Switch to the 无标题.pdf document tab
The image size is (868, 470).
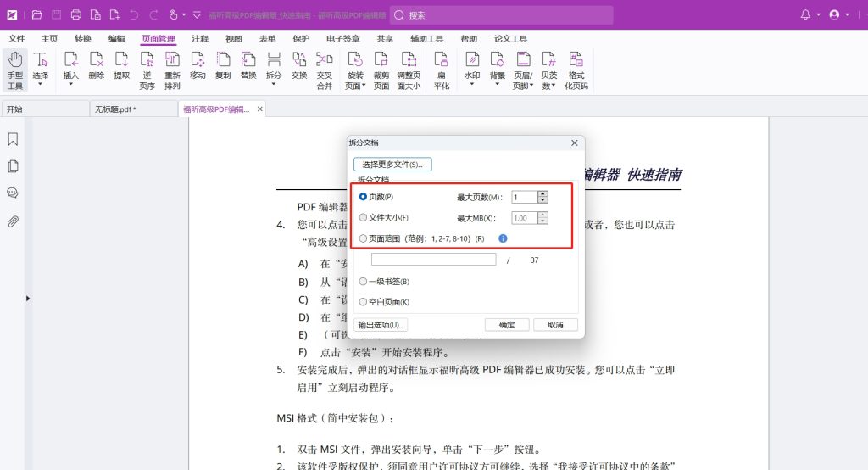[x=115, y=109]
